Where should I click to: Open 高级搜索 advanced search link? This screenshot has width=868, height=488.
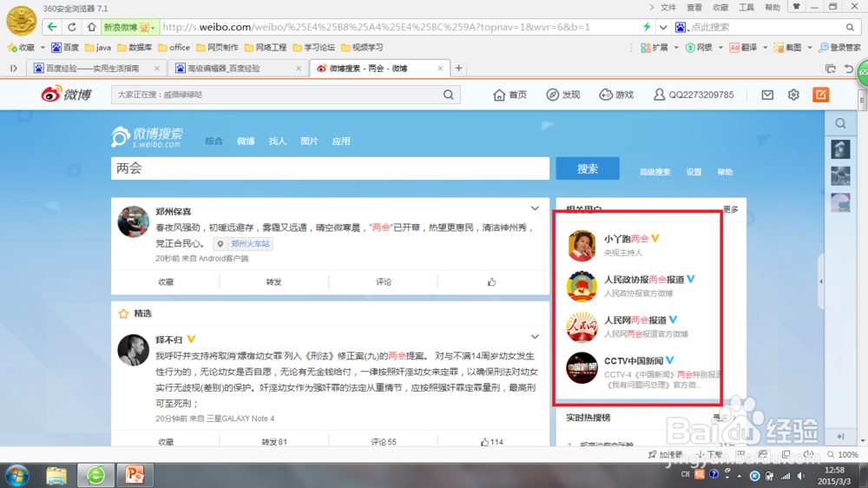654,172
